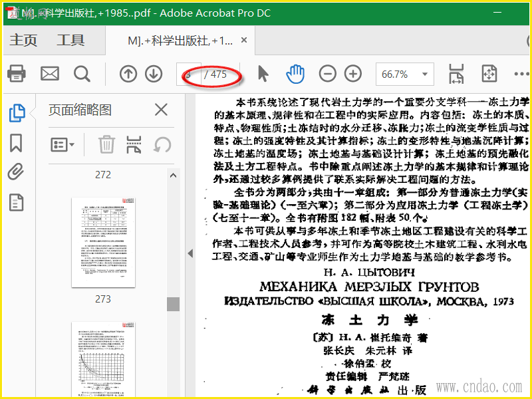Send file by email envelope icon
This screenshot has width=532, height=399.
50,73
